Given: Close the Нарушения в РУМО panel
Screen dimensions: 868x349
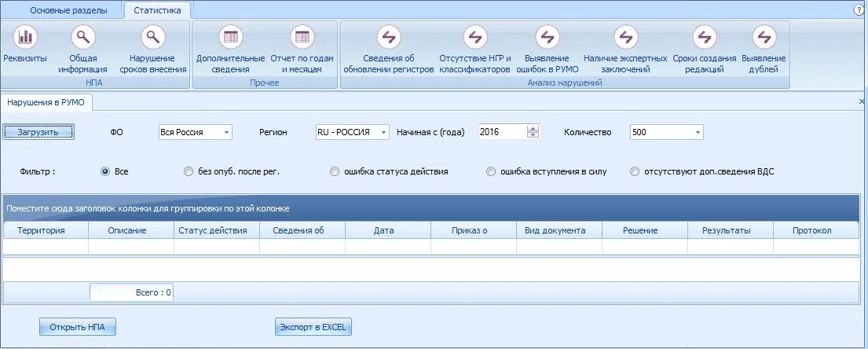Looking at the screenshot, I should coord(862,102).
